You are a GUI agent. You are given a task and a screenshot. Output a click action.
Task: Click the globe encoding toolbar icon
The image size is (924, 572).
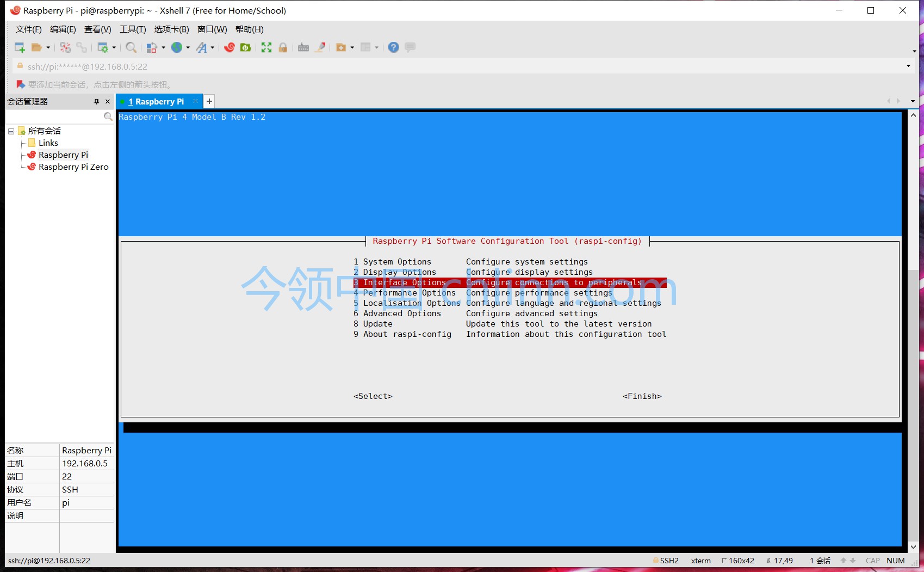pos(177,47)
